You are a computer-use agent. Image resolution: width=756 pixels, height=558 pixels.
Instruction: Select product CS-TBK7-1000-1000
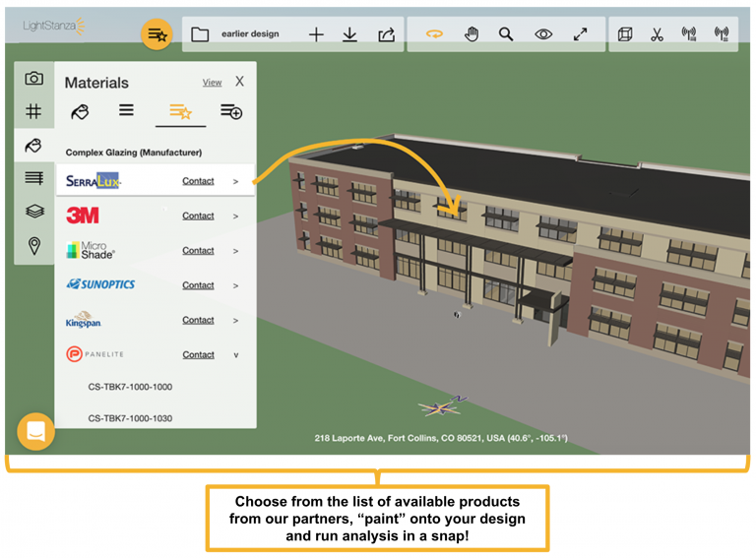(130, 387)
